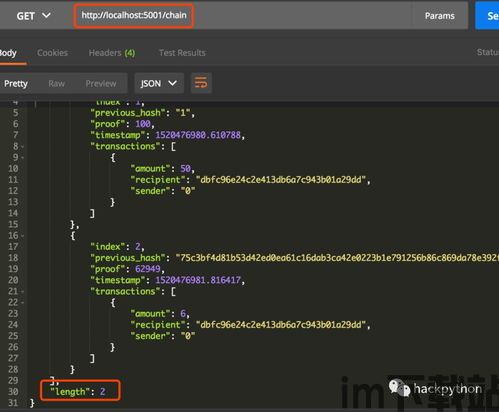Click the "sender": "0" on line 12
Viewport: 499px width, 412px height.
(163, 191)
